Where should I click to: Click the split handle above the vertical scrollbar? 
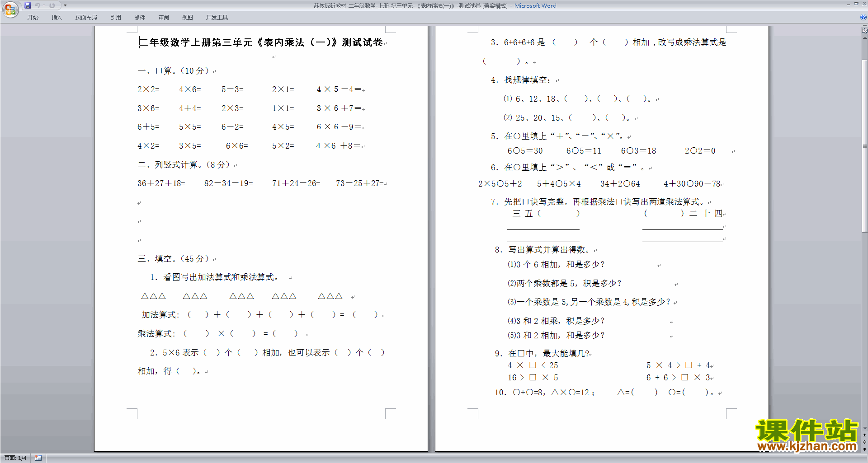click(x=864, y=26)
